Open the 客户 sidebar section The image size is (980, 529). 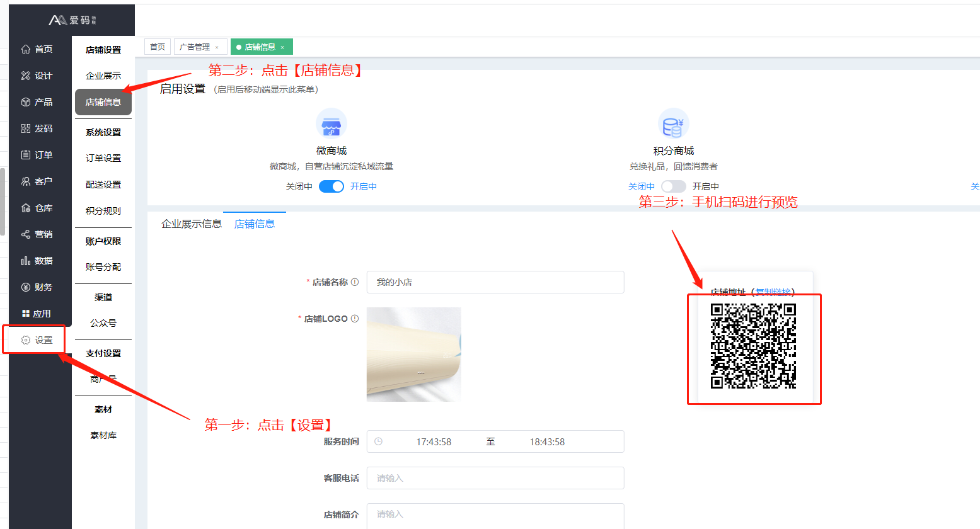coord(37,181)
